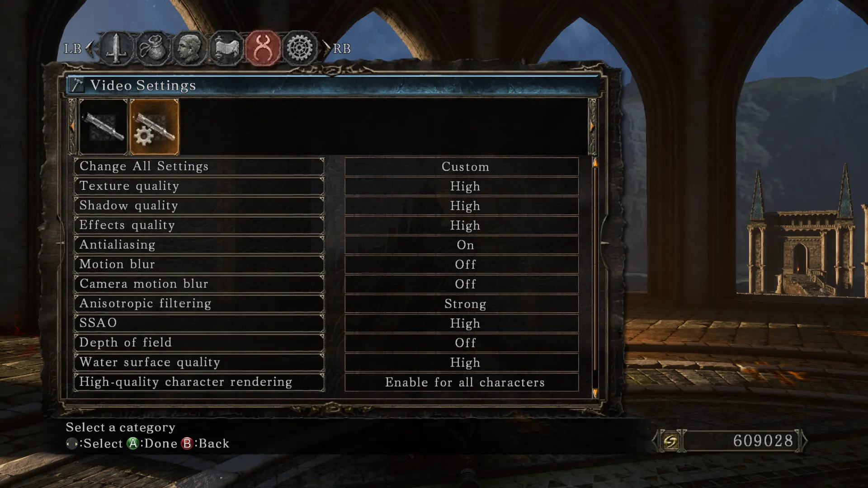This screenshot has height=488, width=868.
Task: Select the hourglass/multiplayer icon
Action: click(262, 47)
